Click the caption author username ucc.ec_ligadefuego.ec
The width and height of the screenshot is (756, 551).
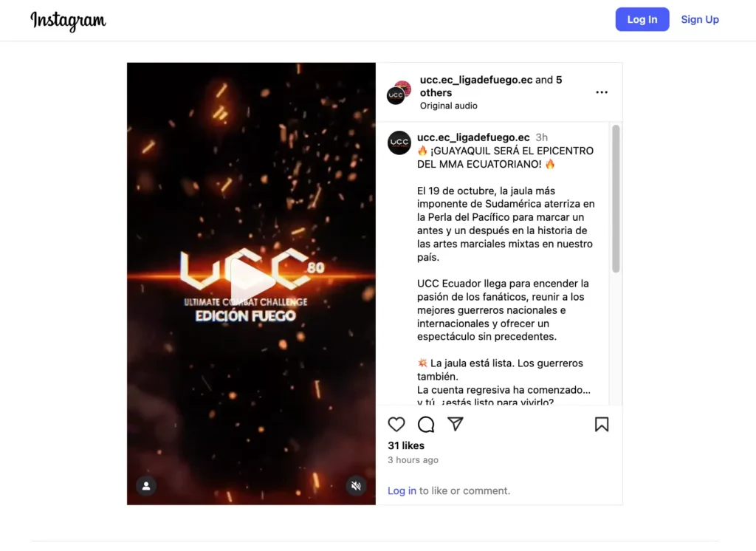[x=473, y=137]
